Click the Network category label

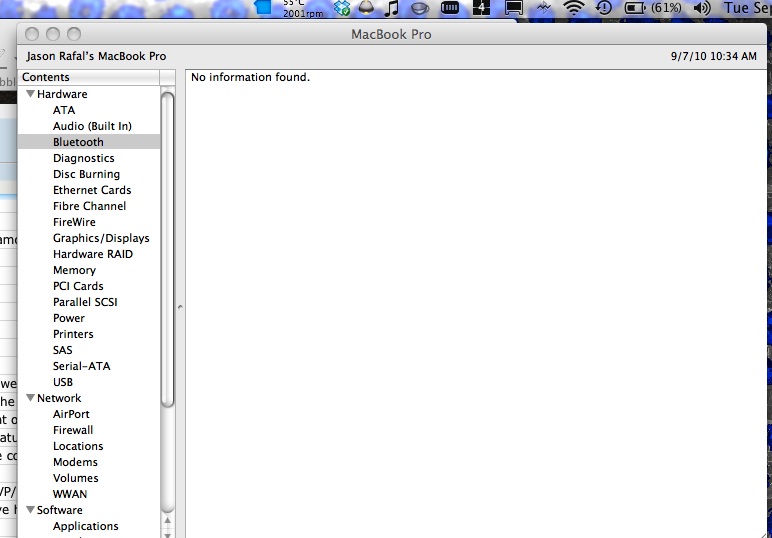[59, 398]
